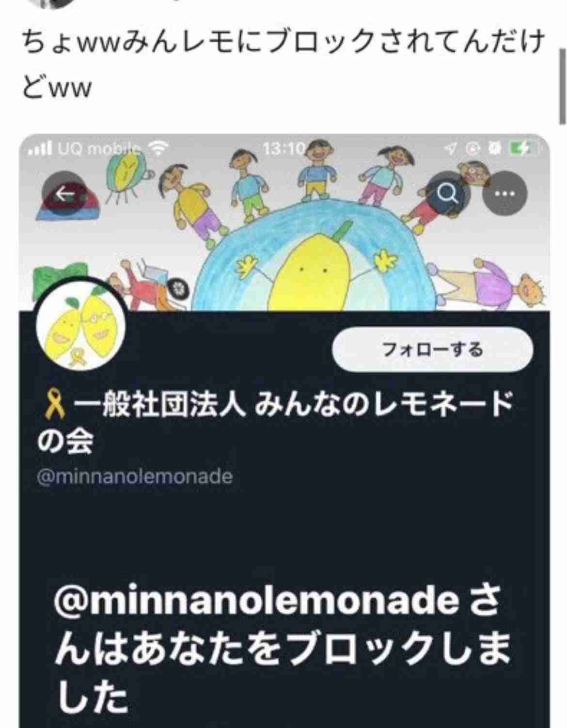
Task: Click the profile name みんなのレモネードの会
Action: click(x=275, y=422)
